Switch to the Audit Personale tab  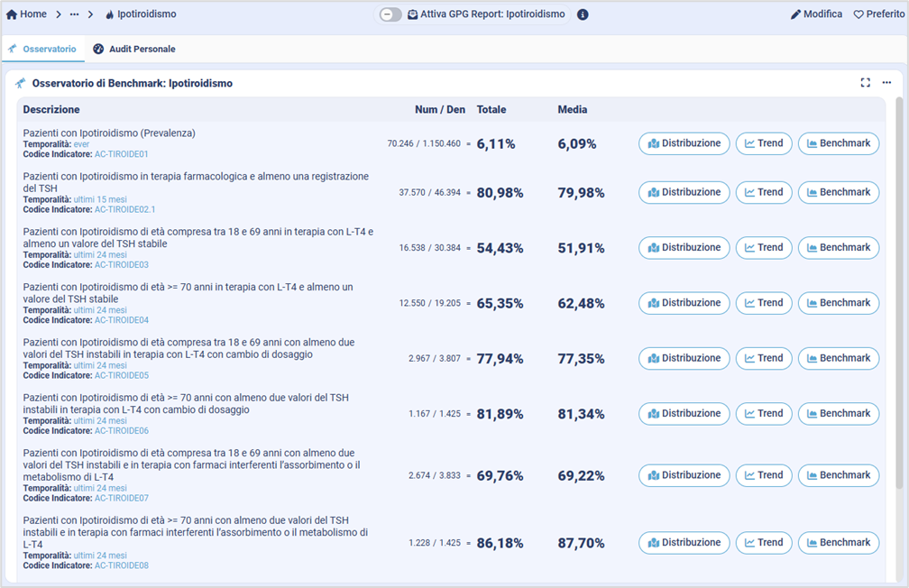coord(134,49)
